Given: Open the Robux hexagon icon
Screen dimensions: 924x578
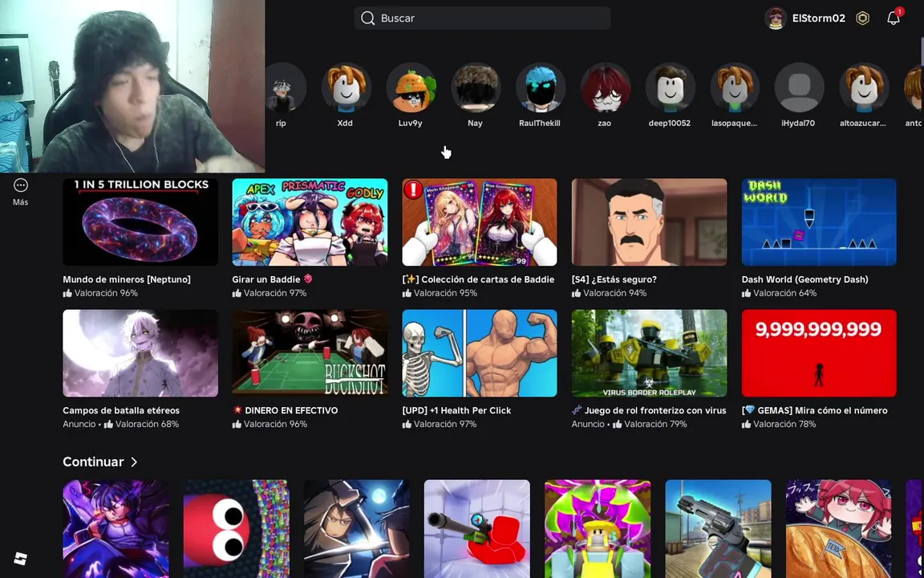Looking at the screenshot, I should tap(863, 18).
